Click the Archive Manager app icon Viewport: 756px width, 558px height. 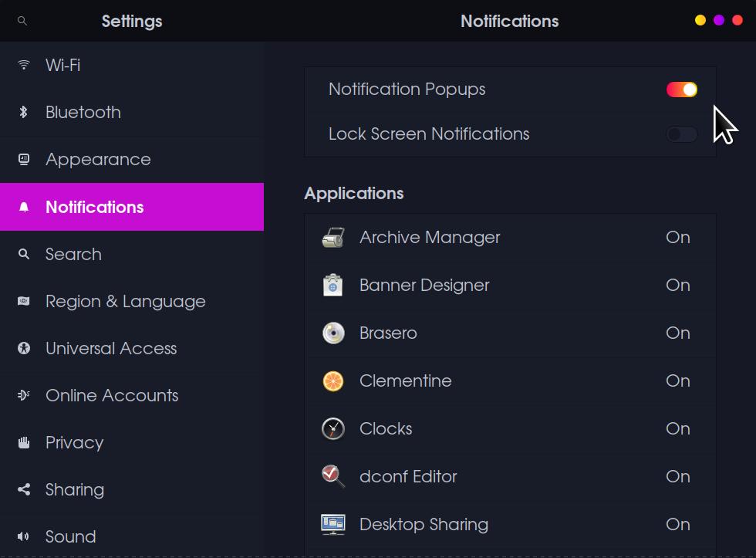tap(333, 238)
